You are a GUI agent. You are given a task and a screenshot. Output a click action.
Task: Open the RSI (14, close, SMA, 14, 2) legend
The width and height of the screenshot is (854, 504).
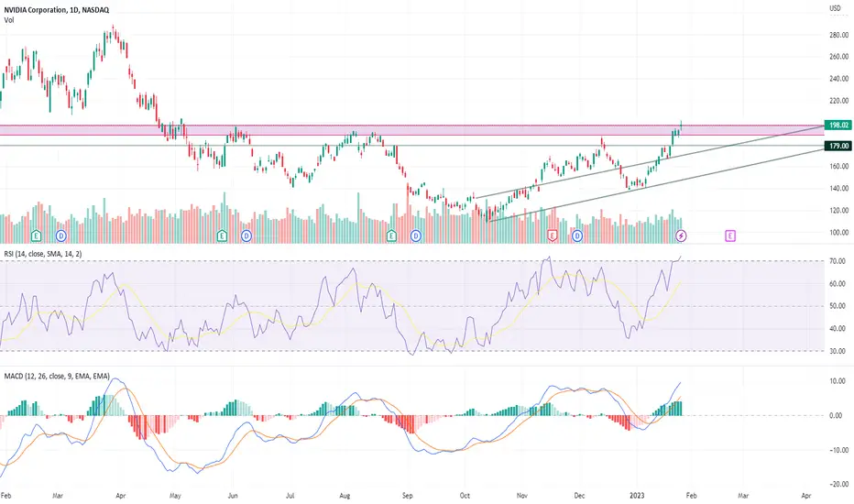[x=43, y=254]
